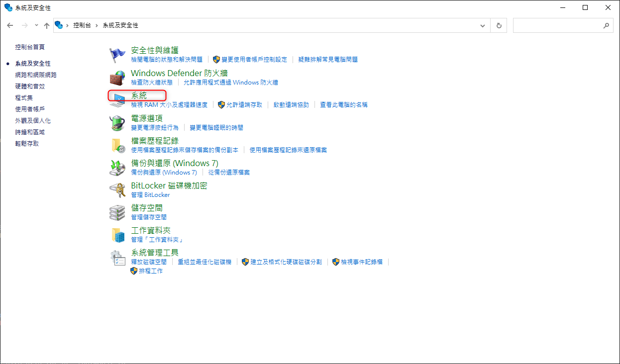Click 建立及格式化硬碟磁碟分割 link
620x364 pixels.
[286, 262]
